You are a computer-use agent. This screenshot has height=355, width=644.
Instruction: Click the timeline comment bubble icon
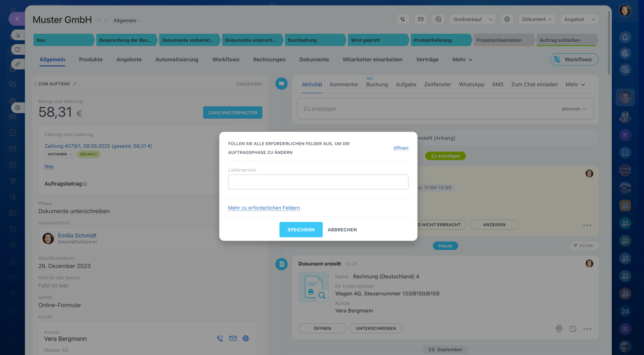click(x=281, y=84)
